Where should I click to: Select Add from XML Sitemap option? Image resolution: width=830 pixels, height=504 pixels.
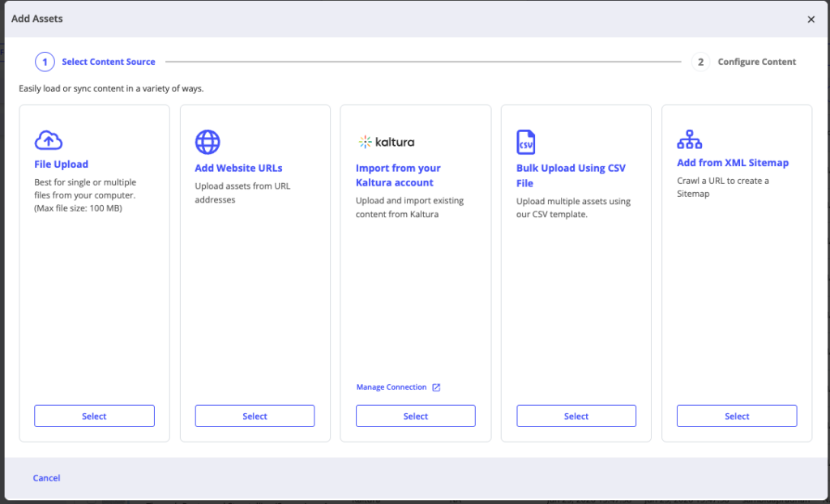point(737,416)
